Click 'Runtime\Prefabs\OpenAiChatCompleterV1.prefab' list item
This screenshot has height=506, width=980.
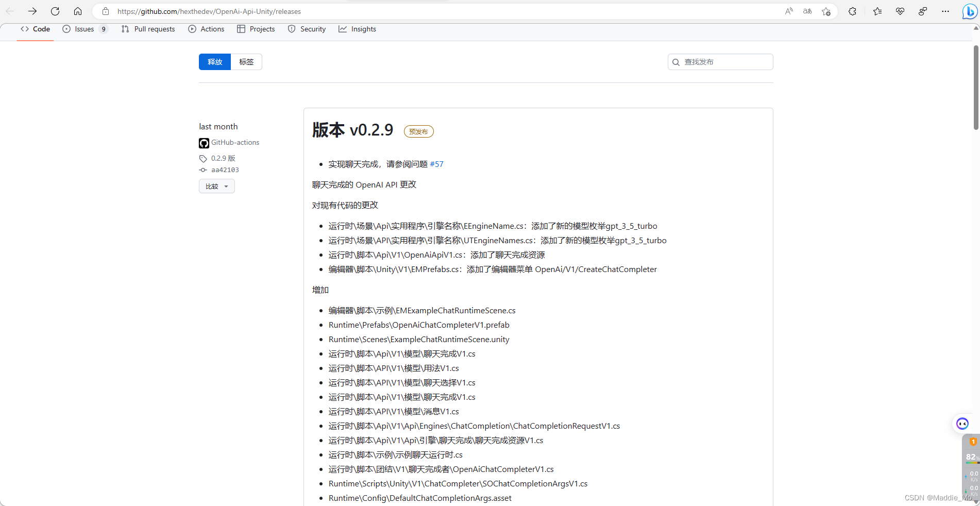[419, 325]
